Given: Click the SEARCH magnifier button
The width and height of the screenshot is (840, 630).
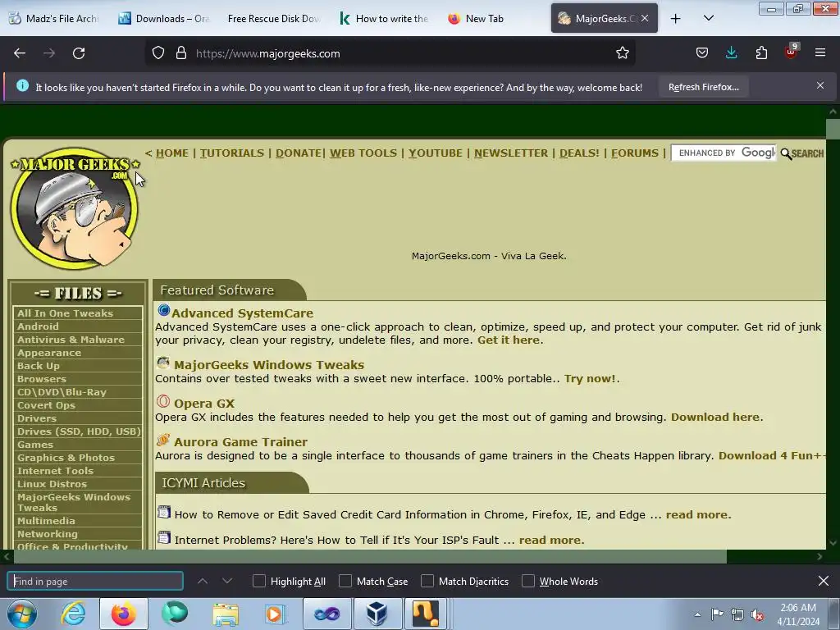Looking at the screenshot, I should (x=802, y=153).
